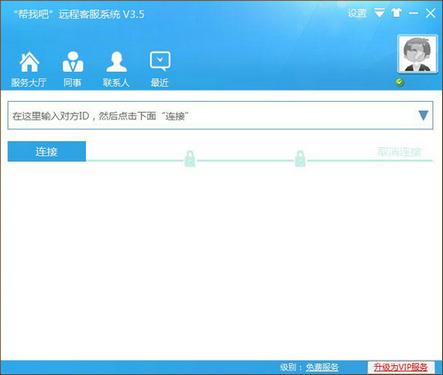
Task: Click the 免费服务 level link
Action: [x=322, y=367]
